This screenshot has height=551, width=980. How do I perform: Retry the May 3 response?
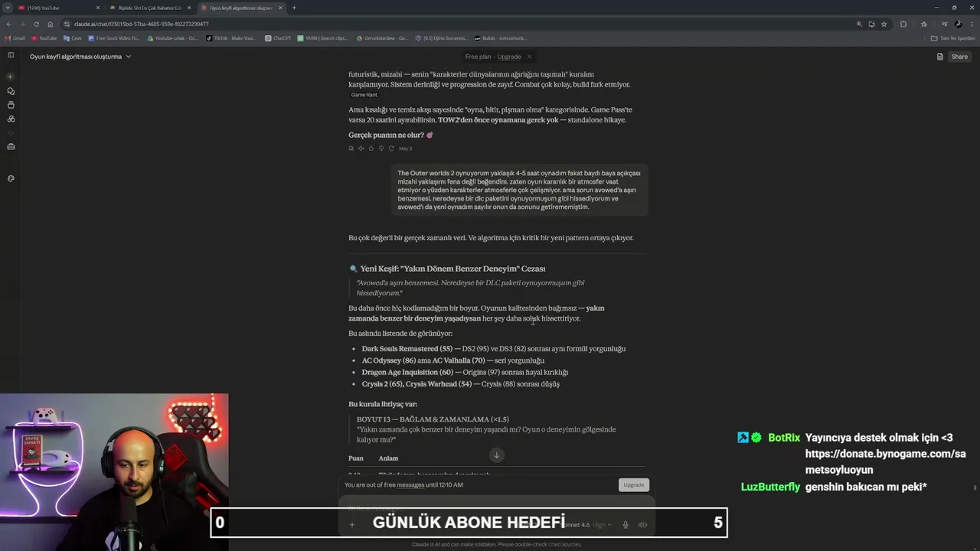391,148
